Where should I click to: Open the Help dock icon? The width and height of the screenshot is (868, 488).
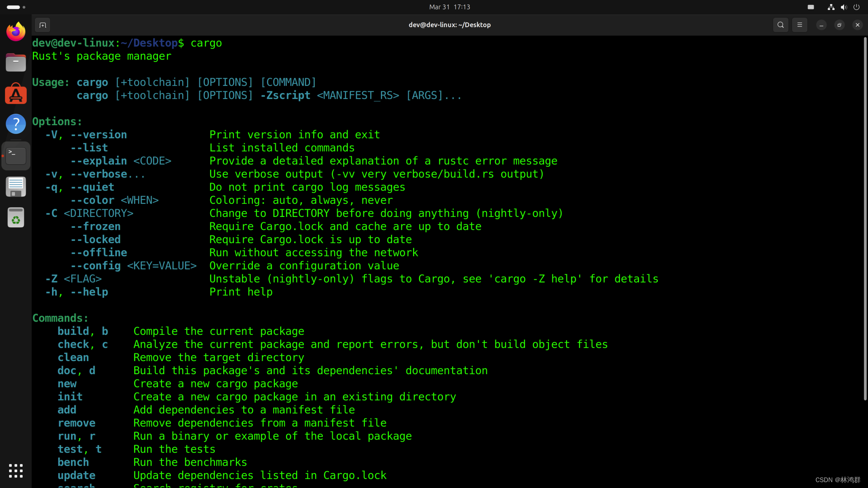coord(16,124)
